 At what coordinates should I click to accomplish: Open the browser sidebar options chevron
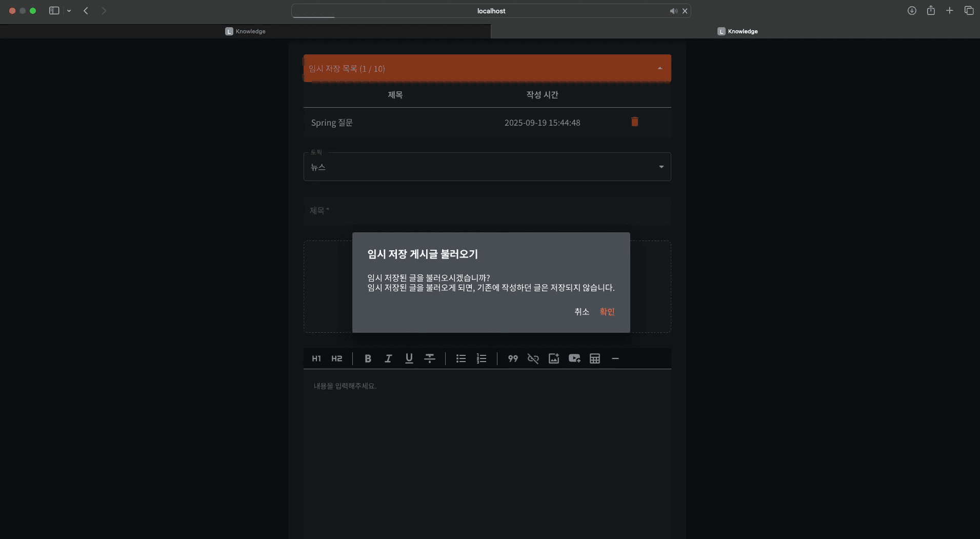point(69,10)
